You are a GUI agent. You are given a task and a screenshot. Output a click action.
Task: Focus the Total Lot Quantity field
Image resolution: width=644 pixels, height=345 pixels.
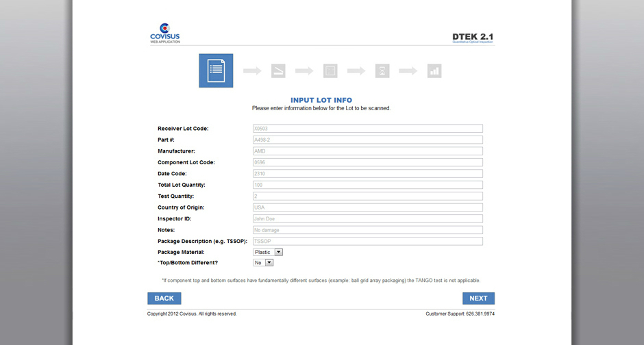(x=368, y=185)
